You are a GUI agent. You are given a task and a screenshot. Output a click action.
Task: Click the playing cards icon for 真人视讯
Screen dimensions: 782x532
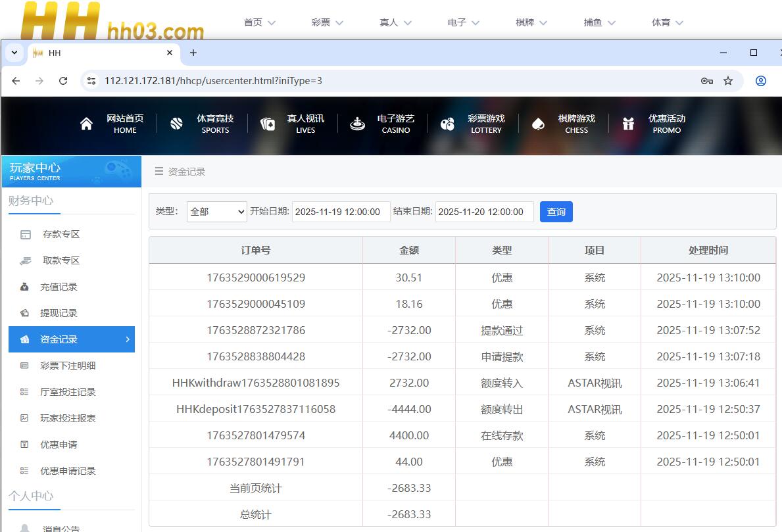(x=267, y=124)
